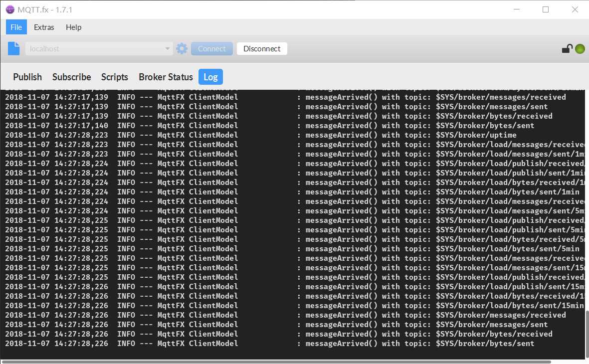This screenshot has width=589, height=364.
Task: Open the new connection profile file icon
Action: click(x=14, y=48)
